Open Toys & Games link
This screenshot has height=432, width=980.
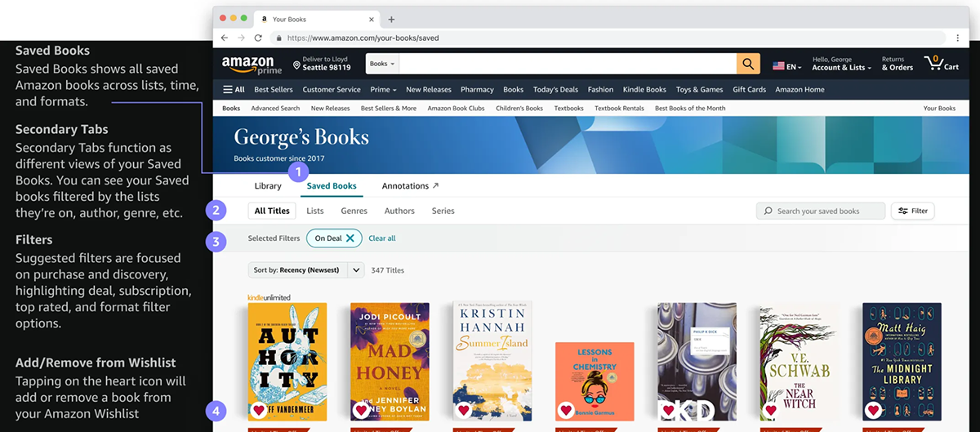pos(699,90)
